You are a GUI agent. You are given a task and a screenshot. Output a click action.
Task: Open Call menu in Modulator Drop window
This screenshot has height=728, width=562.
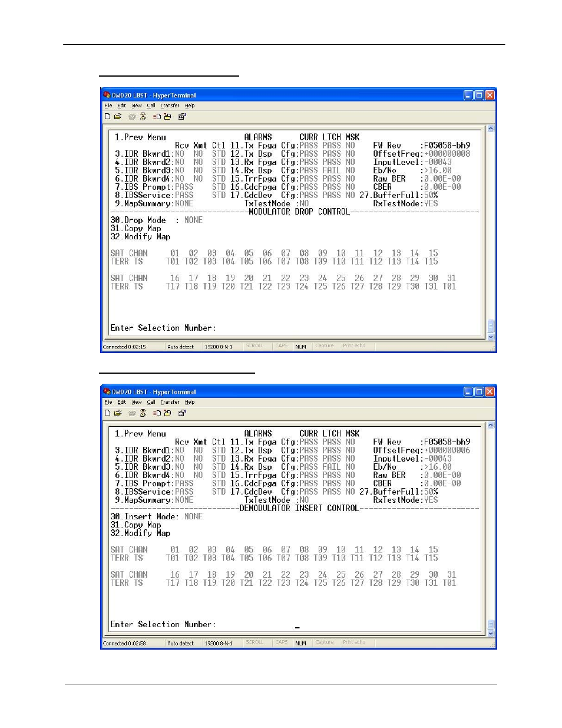(x=151, y=106)
